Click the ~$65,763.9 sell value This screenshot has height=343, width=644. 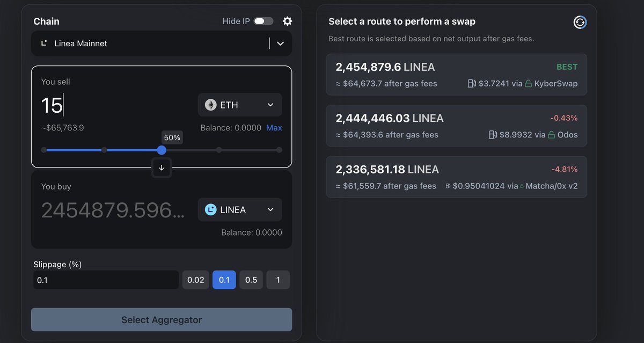[62, 128]
